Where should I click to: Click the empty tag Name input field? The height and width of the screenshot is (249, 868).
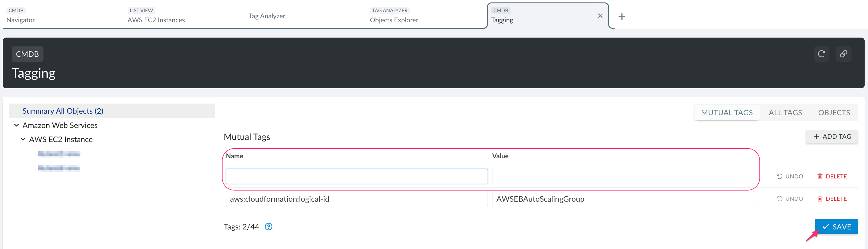click(x=357, y=176)
